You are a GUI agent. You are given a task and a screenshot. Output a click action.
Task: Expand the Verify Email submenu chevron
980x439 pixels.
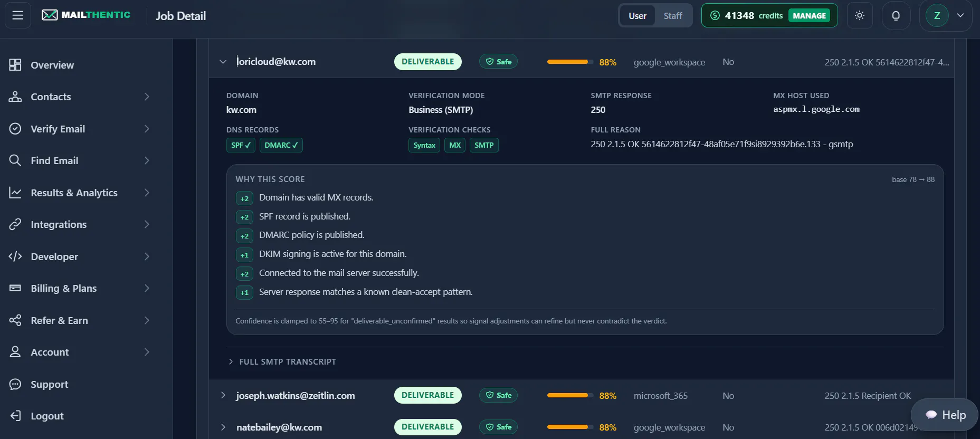(x=147, y=129)
